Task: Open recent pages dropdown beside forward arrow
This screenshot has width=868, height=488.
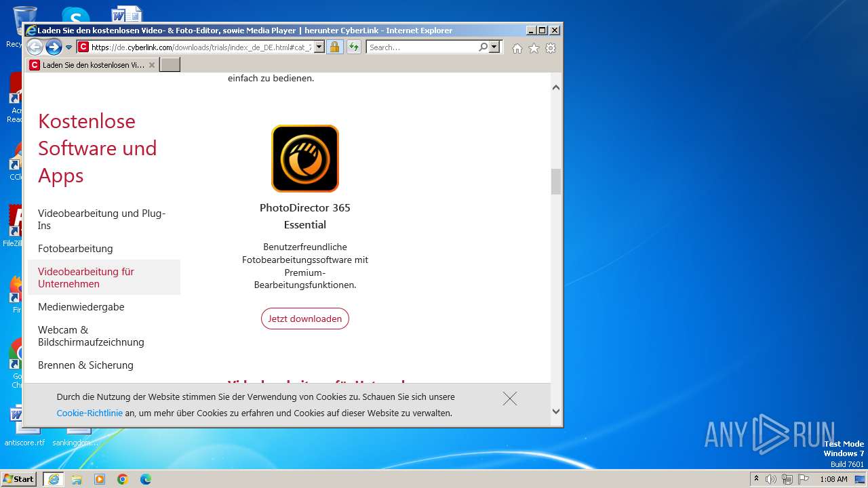Action: [x=68, y=47]
